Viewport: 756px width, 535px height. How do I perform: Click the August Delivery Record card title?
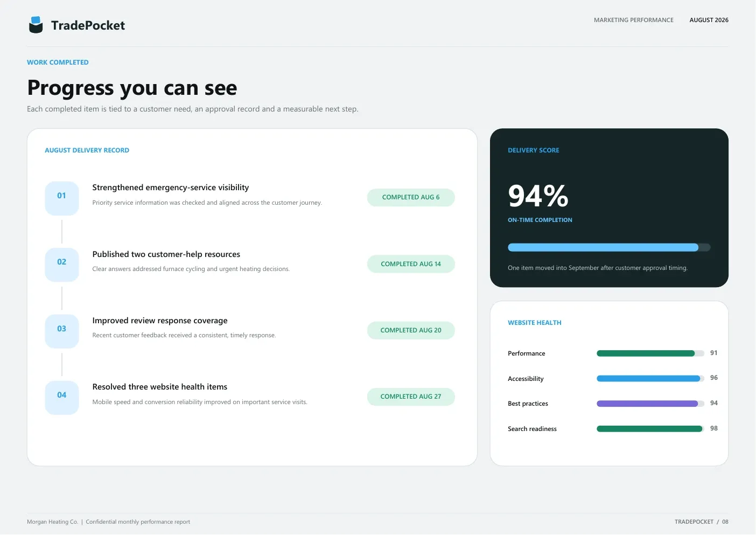[87, 150]
